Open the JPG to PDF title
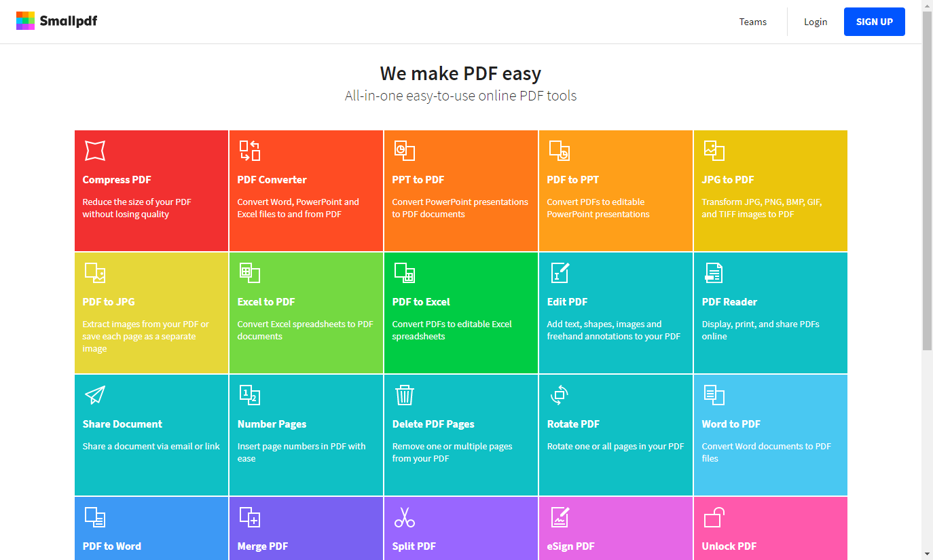The height and width of the screenshot is (560, 933). (x=727, y=180)
